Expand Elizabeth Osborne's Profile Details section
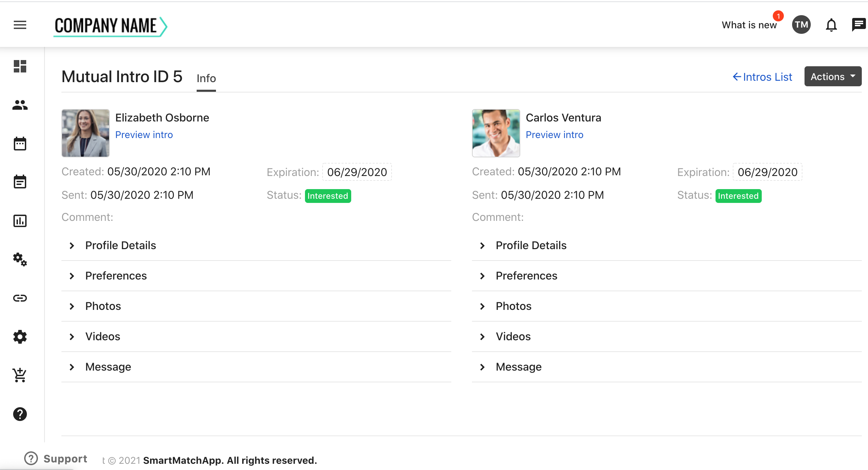The height and width of the screenshot is (470, 868). tap(121, 245)
